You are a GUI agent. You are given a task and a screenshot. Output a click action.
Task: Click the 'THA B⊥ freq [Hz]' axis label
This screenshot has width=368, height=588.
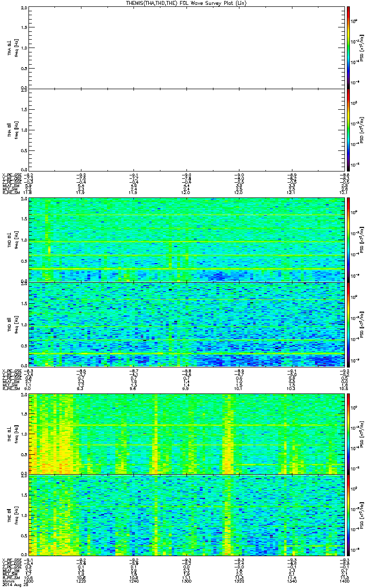[12, 48]
